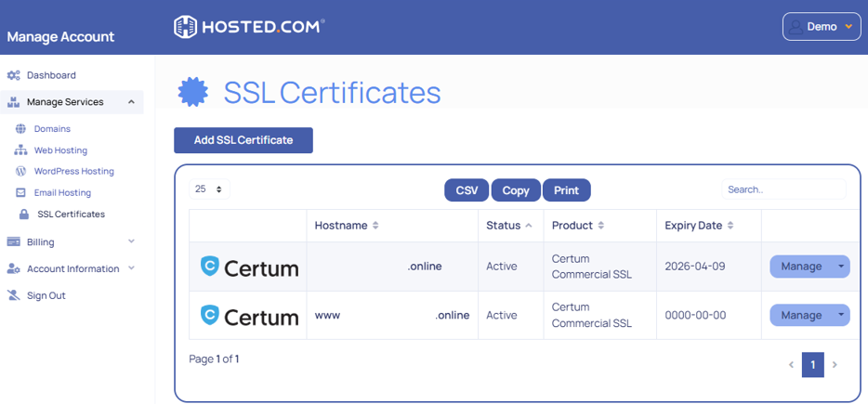Click Add SSL Certificate button

coord(243,140)
